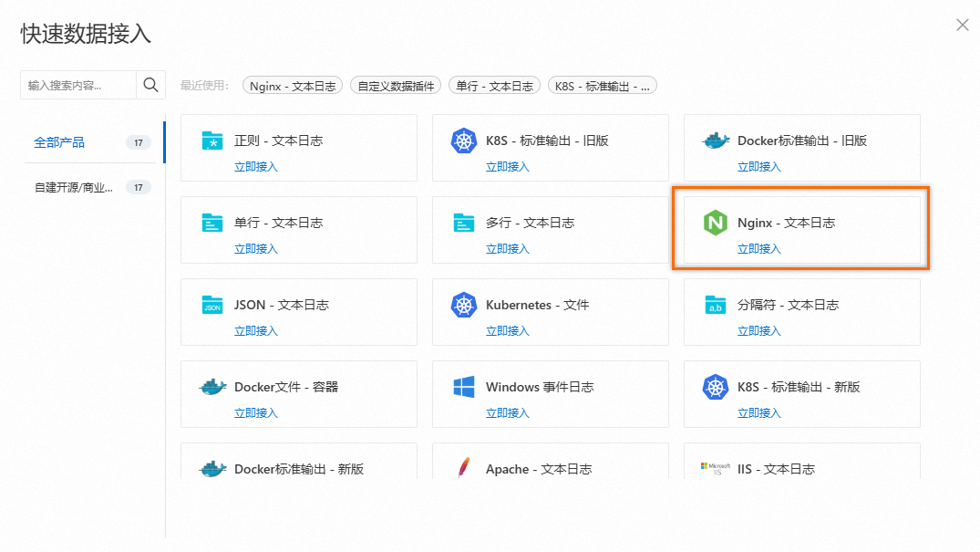Click 立即接入 under Docker文件 - 容器
This screenshot has height=552, width=980.
coord(256,412)
